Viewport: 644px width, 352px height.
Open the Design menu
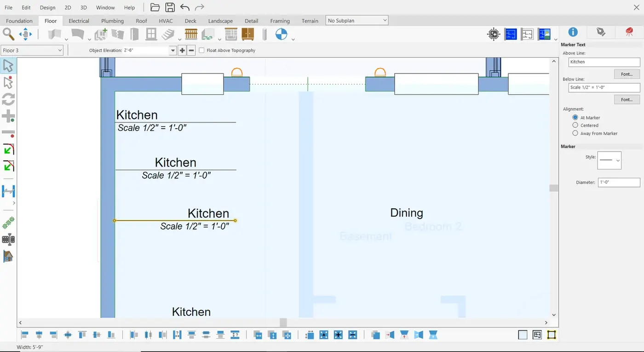tap(47, 7)
